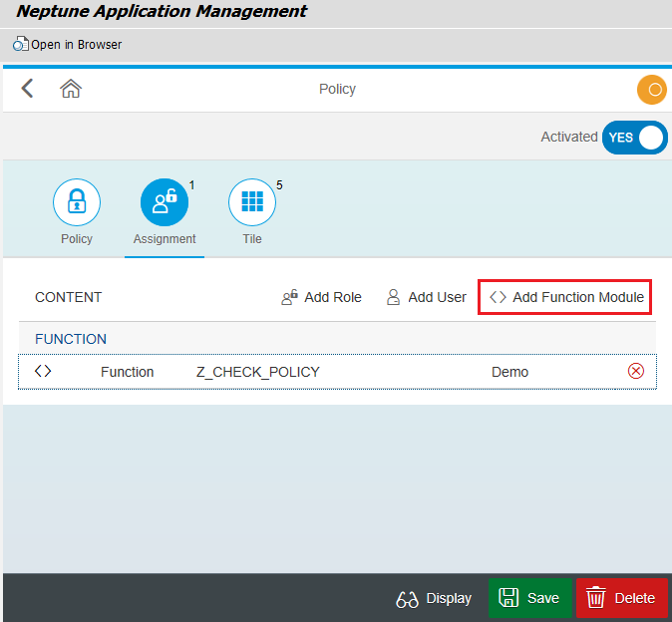
Task: Click the CONTENT heading
Action: tap(68, 297)
